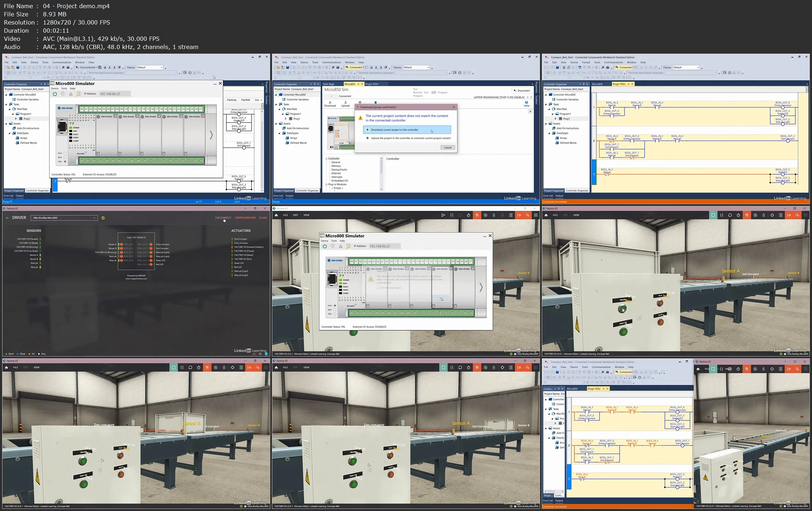Click the BOOL_OUT_4 Green LED coil in the ladder behind the simulator
This screenshot has height=511, width=812.
(x=239, y=122)
